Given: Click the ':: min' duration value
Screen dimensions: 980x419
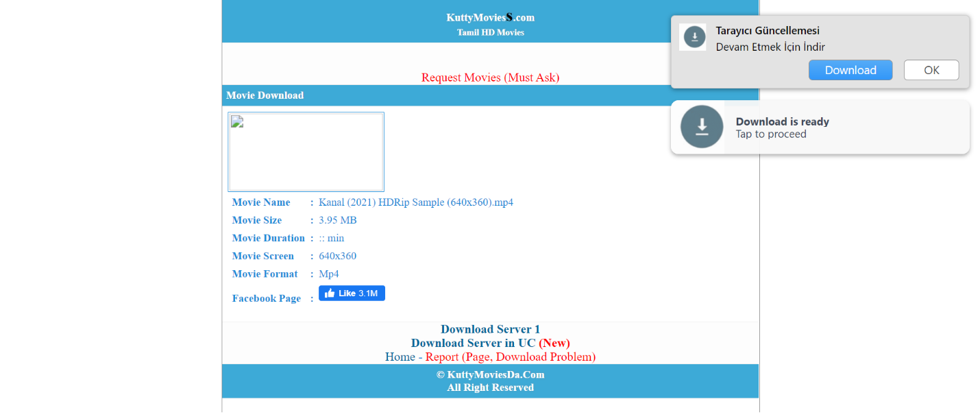Looking at the screenshot, I should pos(332,238).
